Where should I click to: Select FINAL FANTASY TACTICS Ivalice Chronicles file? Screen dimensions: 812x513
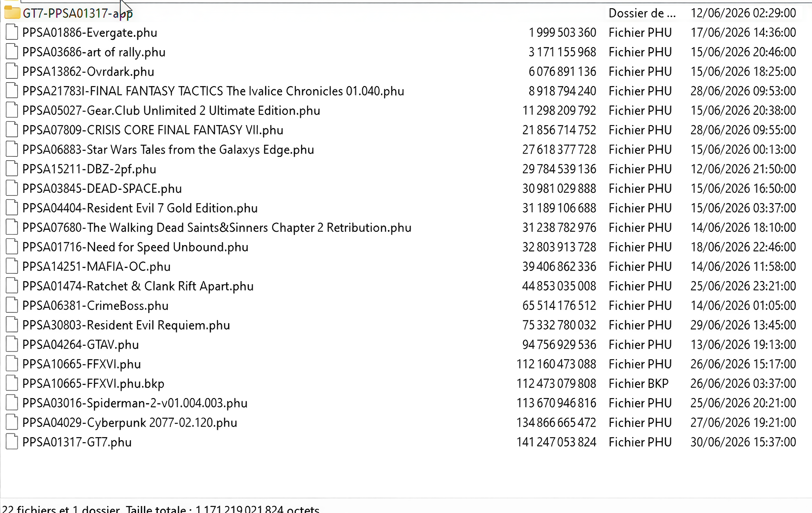point(213,91)
